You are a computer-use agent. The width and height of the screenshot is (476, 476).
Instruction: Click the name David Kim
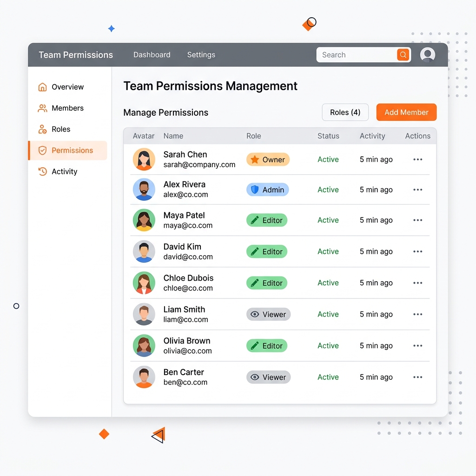182,246
